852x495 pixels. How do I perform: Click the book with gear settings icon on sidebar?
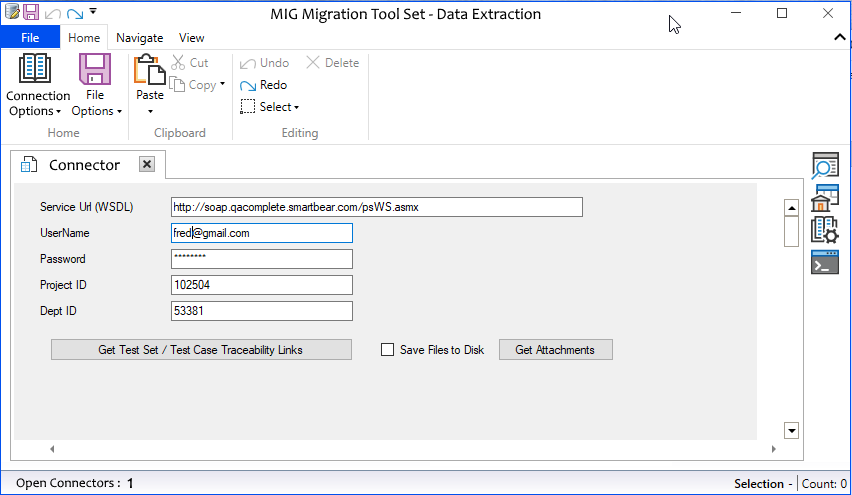[x=825, y=229]
